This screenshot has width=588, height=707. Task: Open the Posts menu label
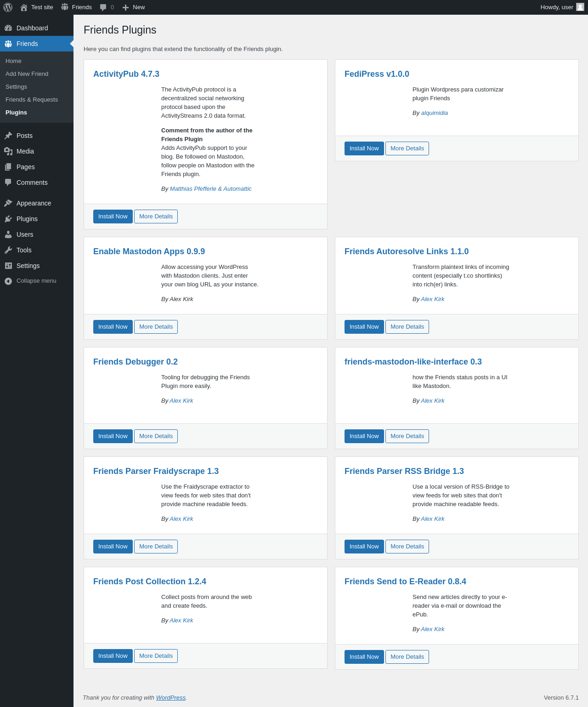[x=24, y=136]
